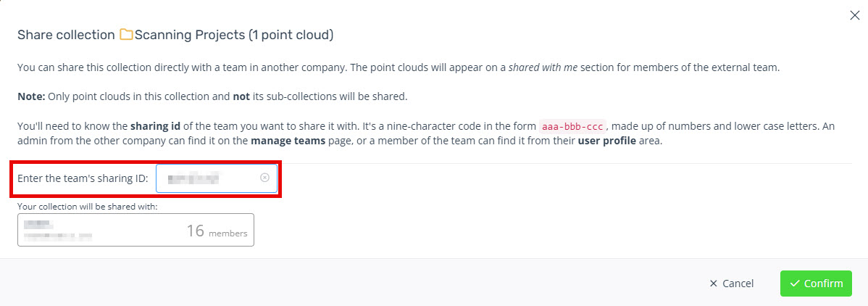The image size is (868, 306).
Task: Click the aaa-bbb-ccc example code
Action: (572, 125)
